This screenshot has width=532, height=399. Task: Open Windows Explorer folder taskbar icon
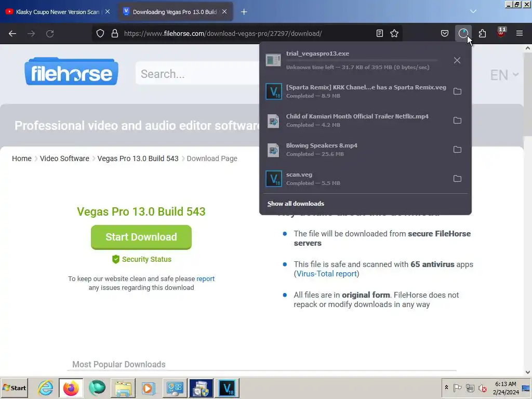click(x=123, y=388)
